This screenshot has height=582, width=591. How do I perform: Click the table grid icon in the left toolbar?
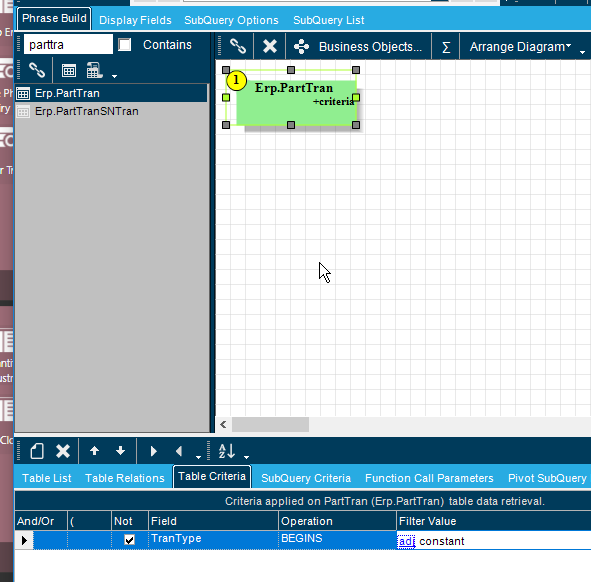point(69,70)
